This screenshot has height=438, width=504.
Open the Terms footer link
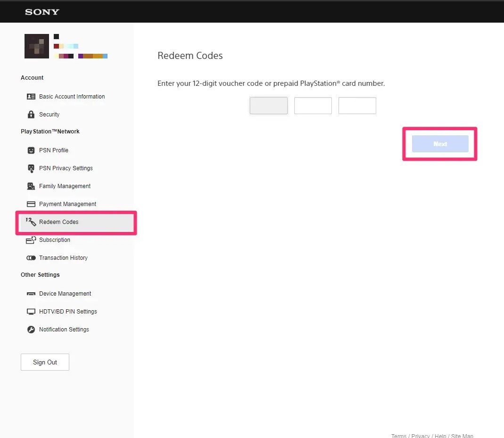pos(398,436)
